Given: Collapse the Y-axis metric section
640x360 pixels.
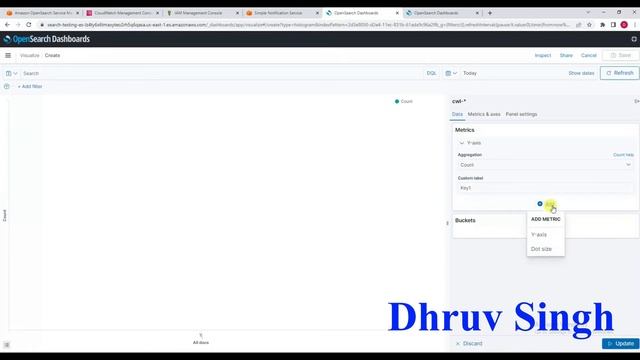Looking at the screenshot, I should pyautogui.click(x=462, y=143).
